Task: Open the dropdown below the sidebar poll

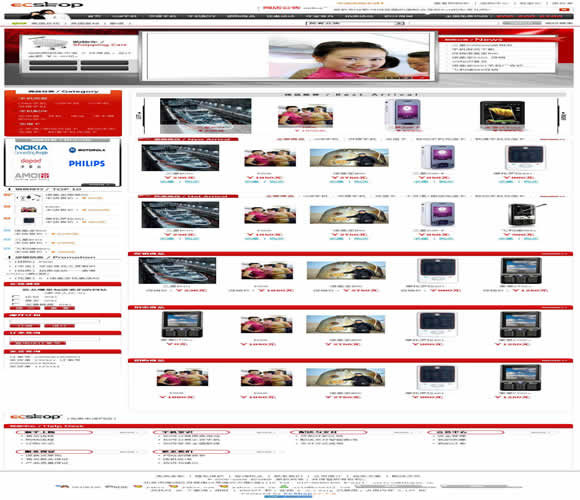Action: pyautogui.click(x=55, y=322)
